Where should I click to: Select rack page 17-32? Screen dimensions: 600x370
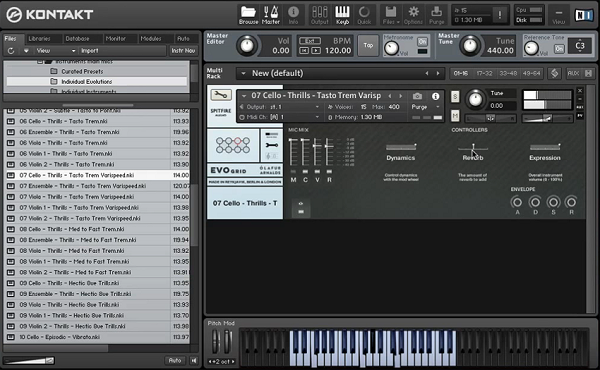pyautogui.click(x=484, y=73)
